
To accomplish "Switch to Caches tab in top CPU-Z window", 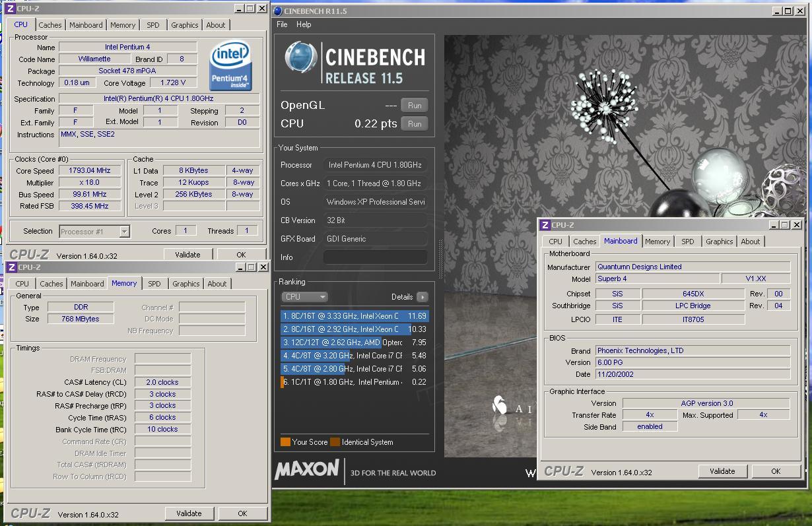I will (50, 25).
